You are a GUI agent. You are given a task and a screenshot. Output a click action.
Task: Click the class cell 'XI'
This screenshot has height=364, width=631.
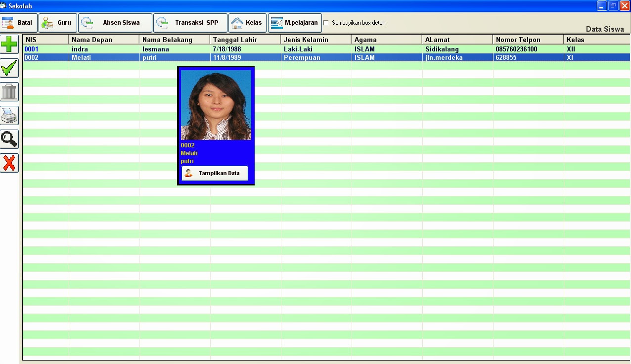click(597, 57)
